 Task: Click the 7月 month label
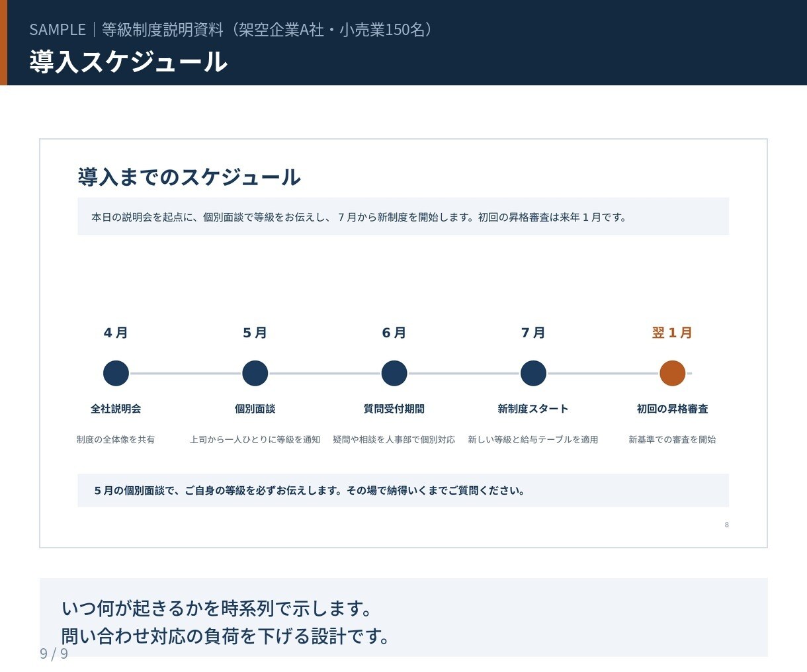coord(533,333)
